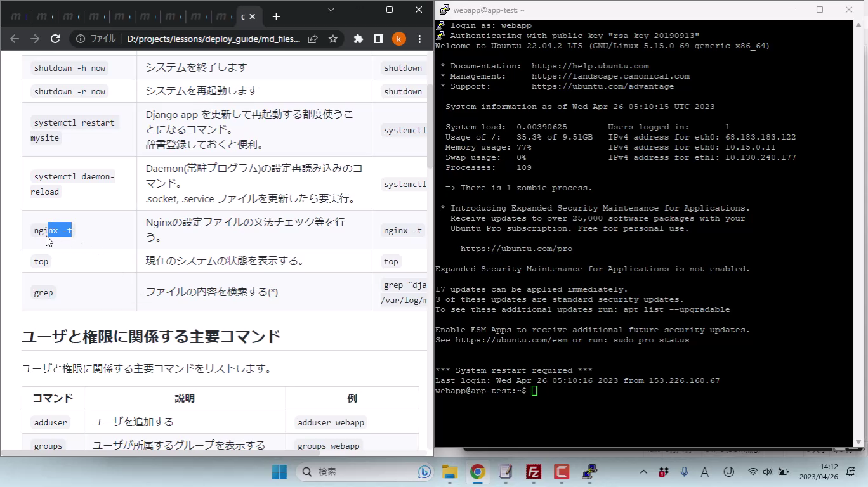Open Chrome's three-dot menu
This screenshot has height=487, width=868.
[419, 39]
